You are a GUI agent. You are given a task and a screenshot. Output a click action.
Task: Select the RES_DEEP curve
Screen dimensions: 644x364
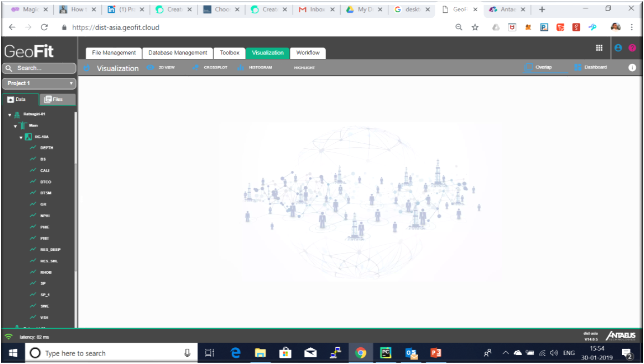click(x=50, y=250)
